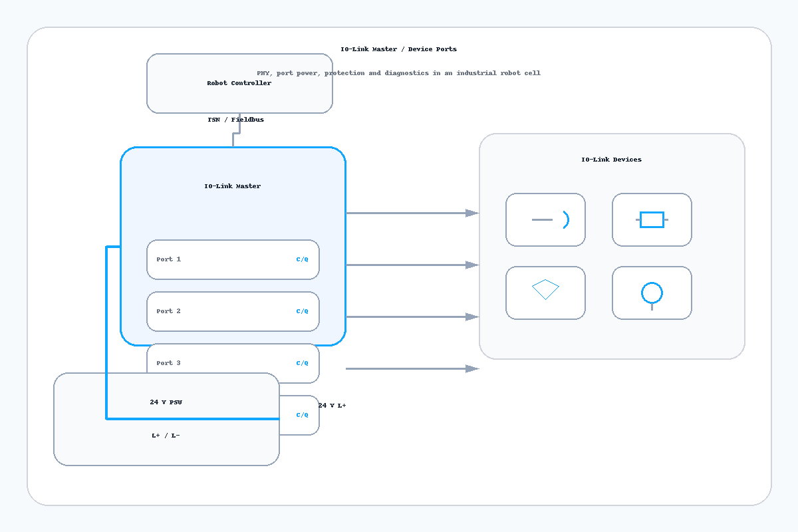Select the Port 1 block
This screenshot has height=532, width=798.
coord(233,259)
